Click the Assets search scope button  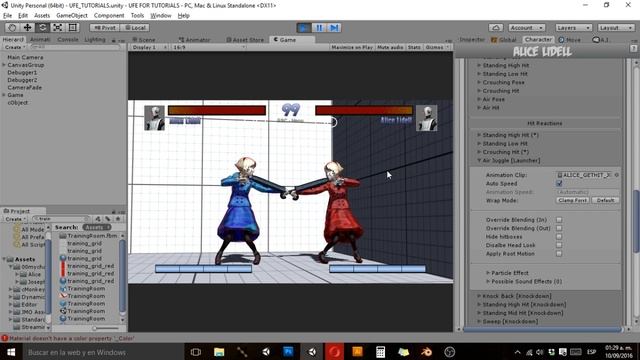click(x=96, y=227)
